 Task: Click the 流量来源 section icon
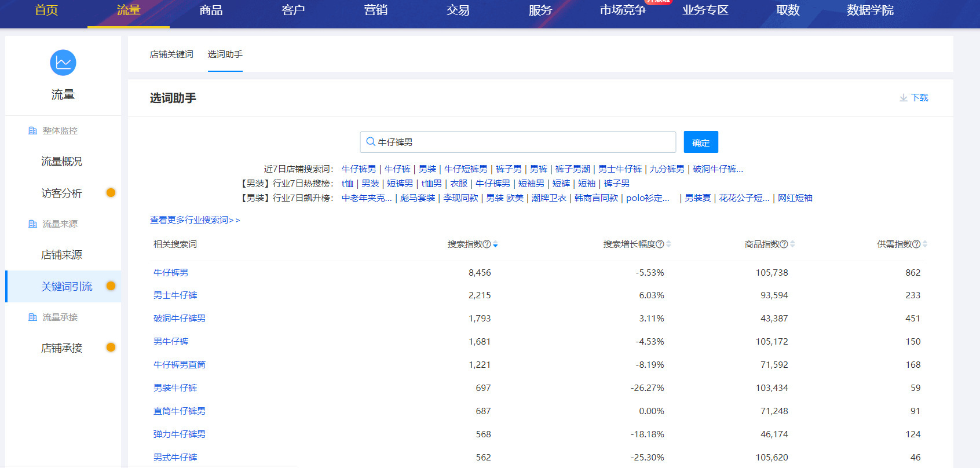[32, 224]
